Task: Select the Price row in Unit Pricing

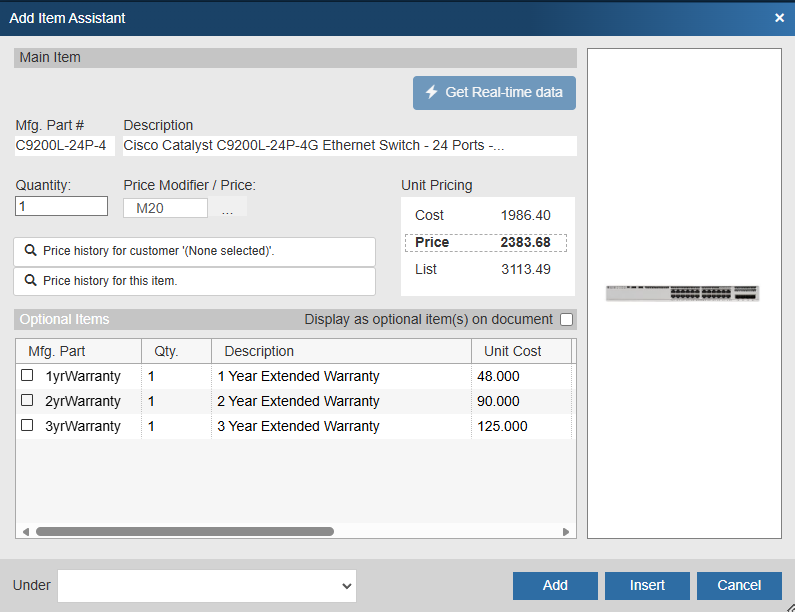Action: (485, 242)
